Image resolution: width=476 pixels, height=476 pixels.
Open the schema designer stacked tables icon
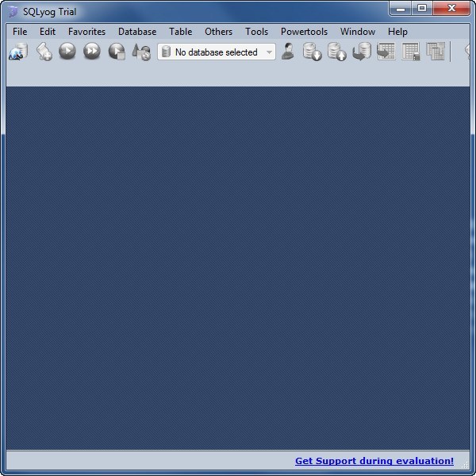pos(436,52)
